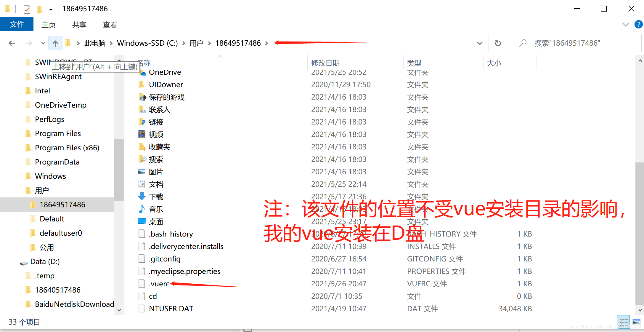The image size is (644, 332).
Task: Switch to the 共享 ribbon tab
Action: click(x=79, y=25)
